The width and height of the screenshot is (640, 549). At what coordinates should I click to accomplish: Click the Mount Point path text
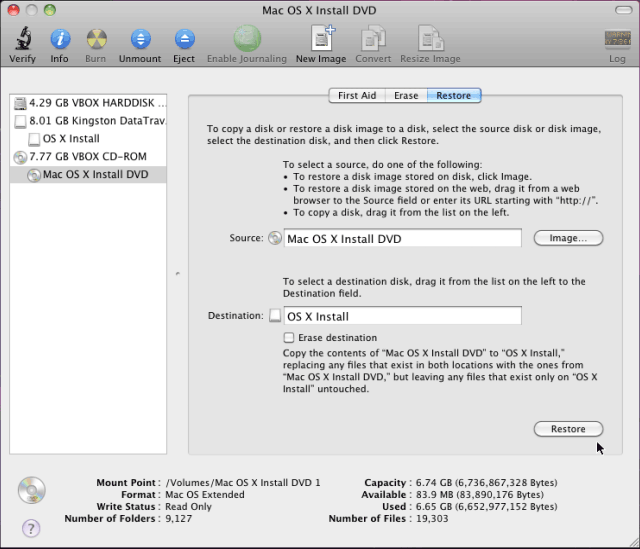243,482
